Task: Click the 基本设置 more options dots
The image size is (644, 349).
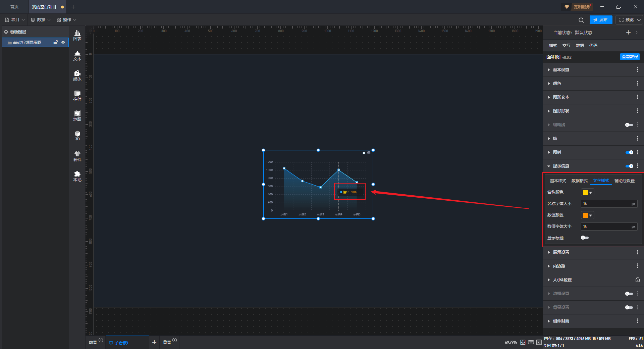Action: pos(637,69)
